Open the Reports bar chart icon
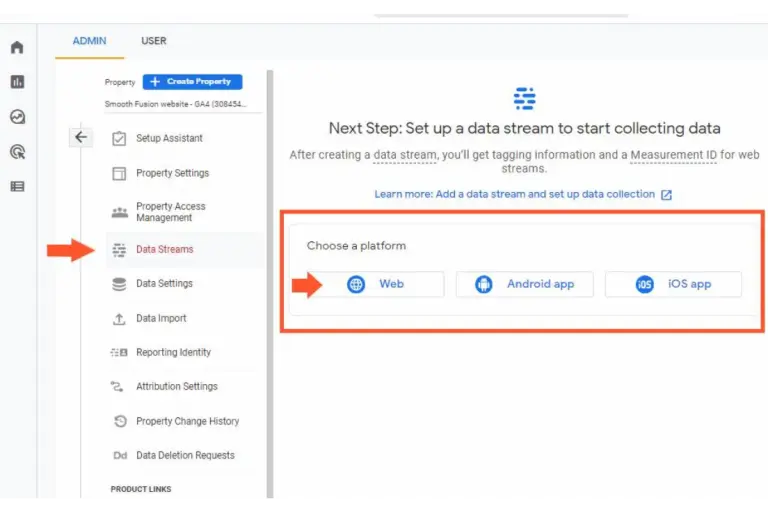The width and height of the screenshot is (768, 512). (17, 82)
